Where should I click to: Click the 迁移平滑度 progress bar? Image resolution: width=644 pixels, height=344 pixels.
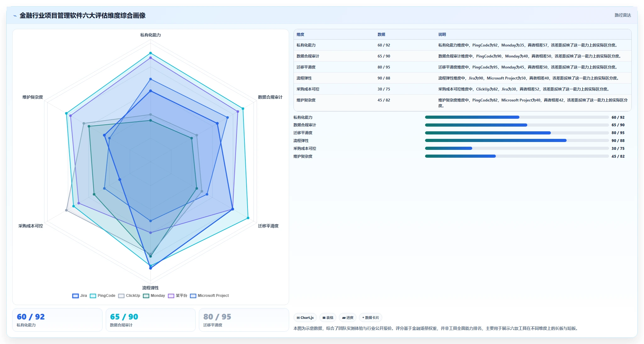coord(517,133)
